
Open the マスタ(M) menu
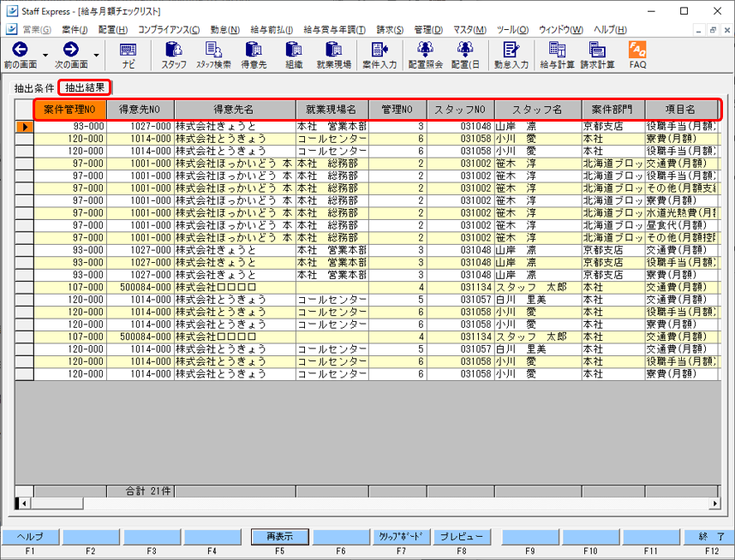click(x=469, y=29)
